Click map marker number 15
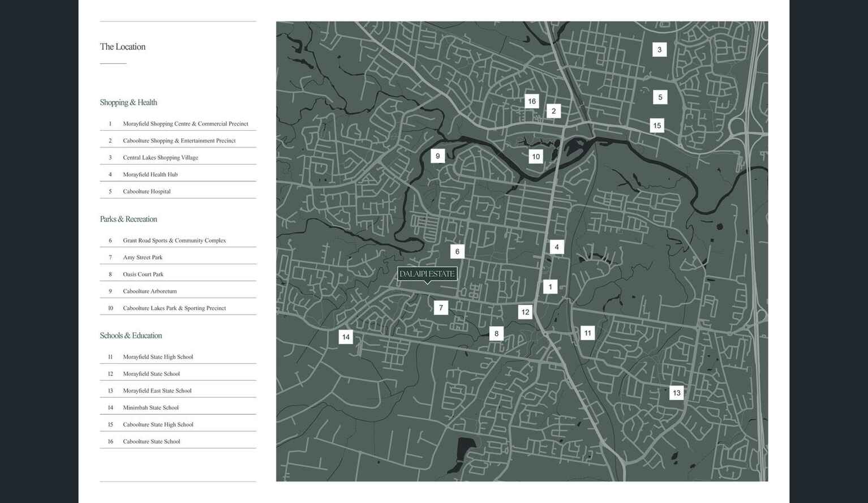This screenshot has width=868, height=503. 656,126
